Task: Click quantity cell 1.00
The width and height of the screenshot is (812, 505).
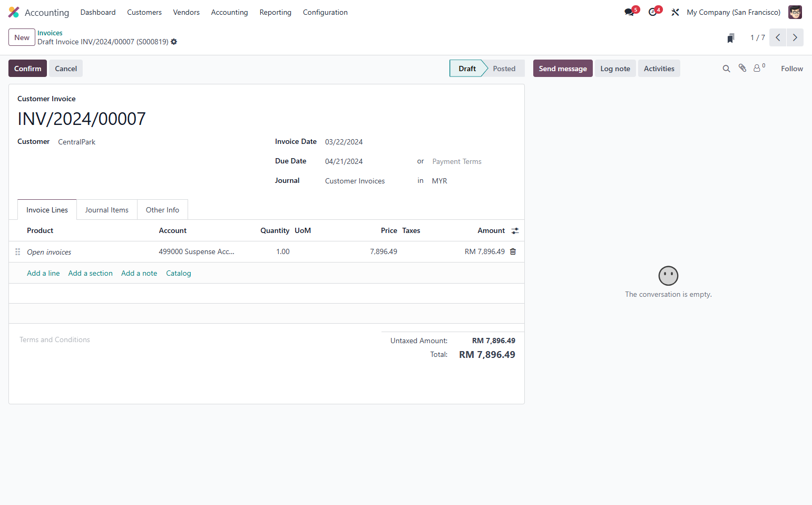Action: coord(283,251)
